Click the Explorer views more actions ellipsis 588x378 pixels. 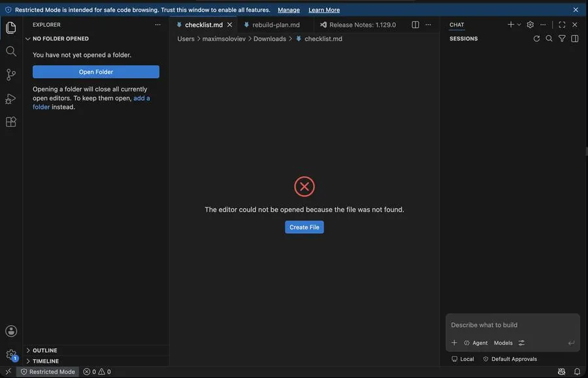[x=157, y=25]
